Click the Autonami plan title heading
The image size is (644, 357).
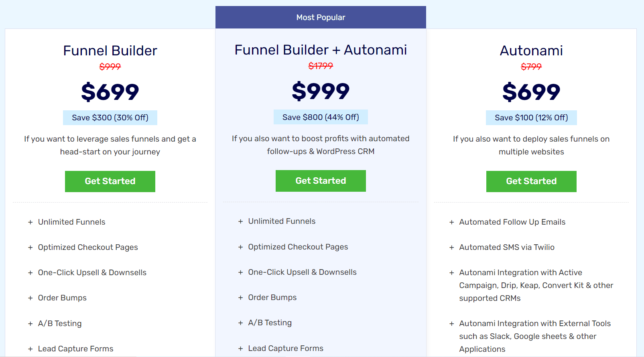pos(531,51)
